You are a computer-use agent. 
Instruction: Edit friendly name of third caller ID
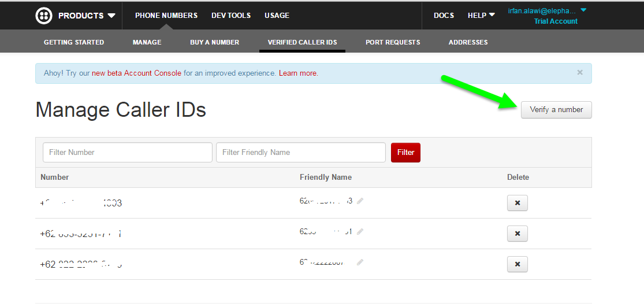coord(360,262)
